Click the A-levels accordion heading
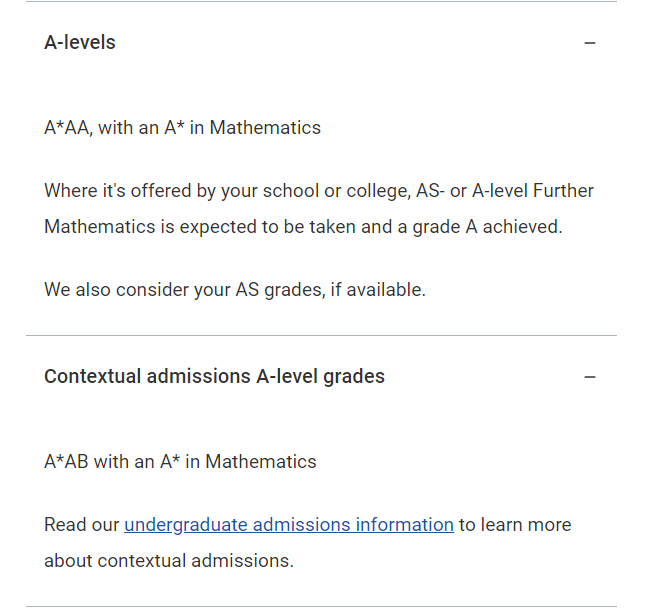Screen dimensions: 646x611 [x=80, y=42]
